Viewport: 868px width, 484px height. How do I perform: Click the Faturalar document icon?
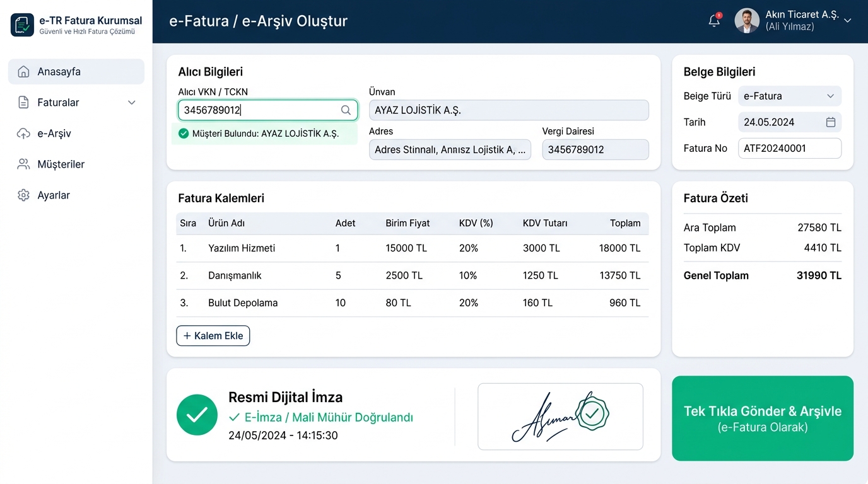23,102
